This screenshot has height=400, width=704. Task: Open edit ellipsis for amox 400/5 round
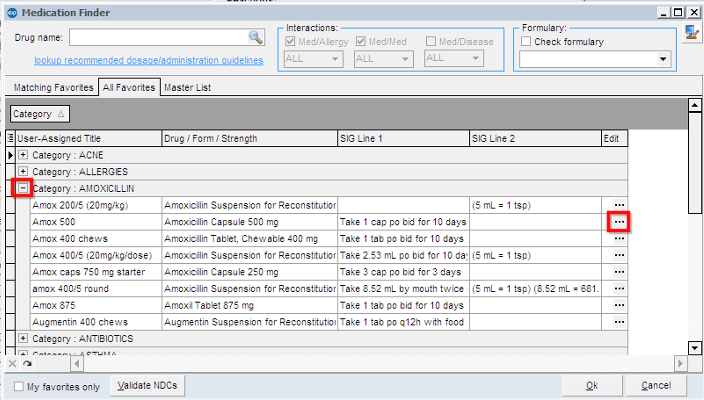point(619,289)
